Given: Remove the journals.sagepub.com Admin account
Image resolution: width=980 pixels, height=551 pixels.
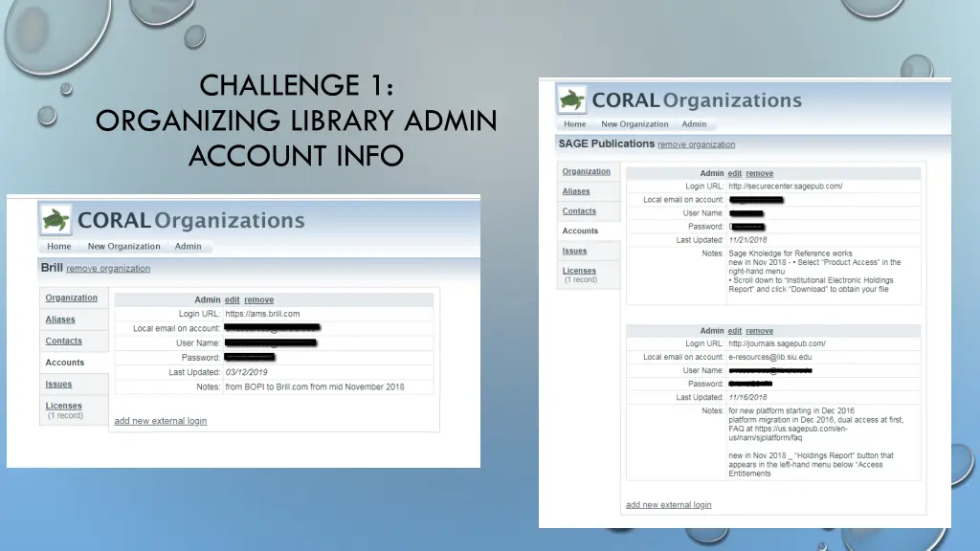Looking at the screenshot, I should pyautogui.click(x=759, y=330).
